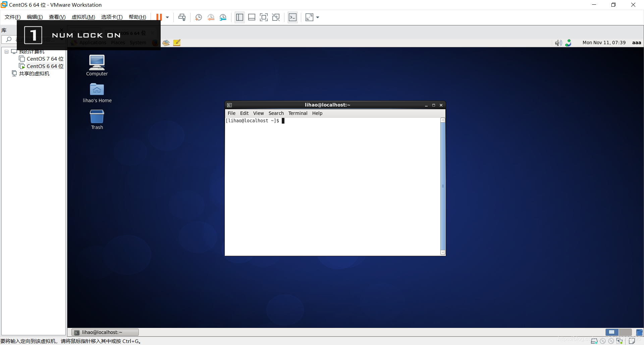This screenshot has height=345, width=644.
Task: Take a snapshot of this virtual machine
Action: pyautogui.click(x=199, y=17)
